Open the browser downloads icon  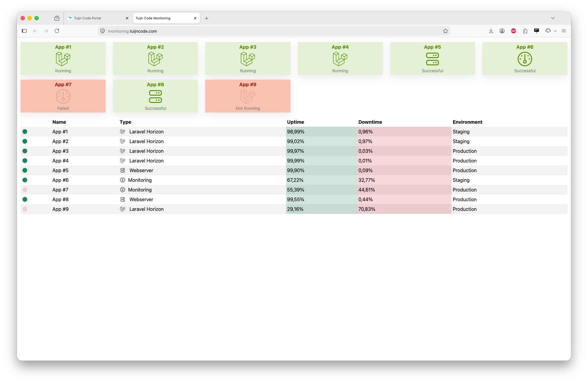(491, 31)
